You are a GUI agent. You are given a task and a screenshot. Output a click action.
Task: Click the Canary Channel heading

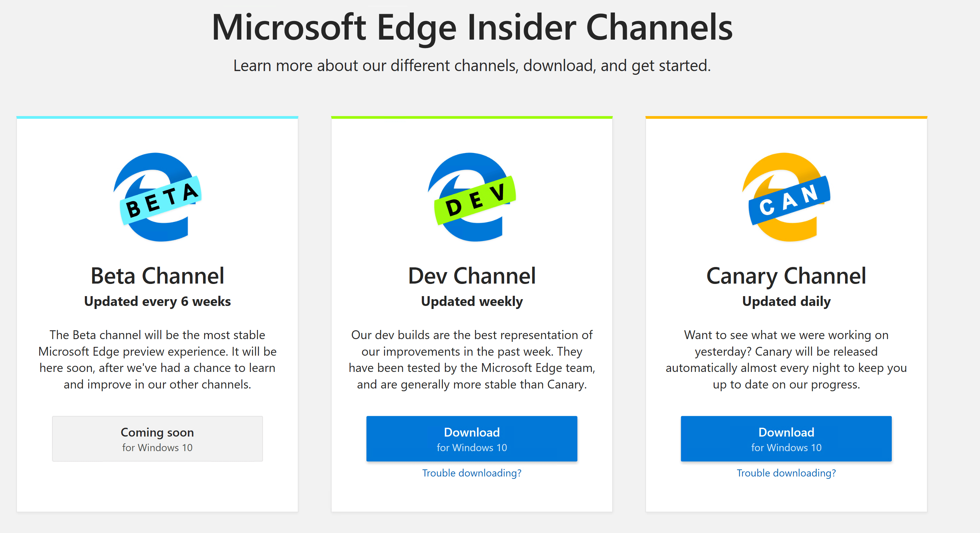pyautogui.click(x=786, y=275)
